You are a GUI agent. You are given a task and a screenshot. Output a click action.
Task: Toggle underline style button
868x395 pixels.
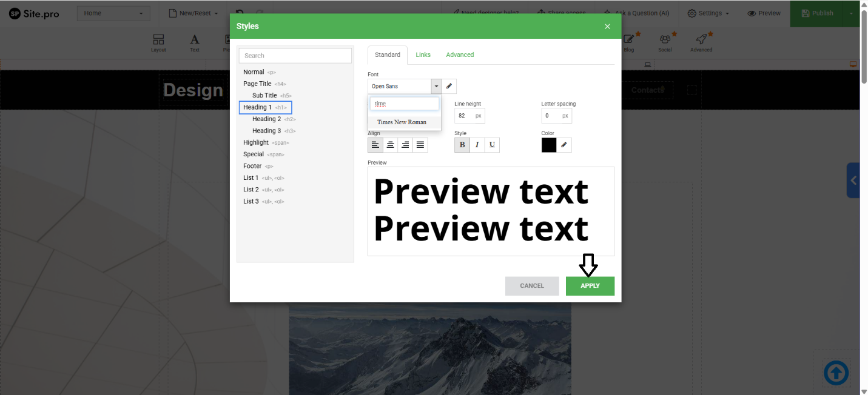(492, 145)
